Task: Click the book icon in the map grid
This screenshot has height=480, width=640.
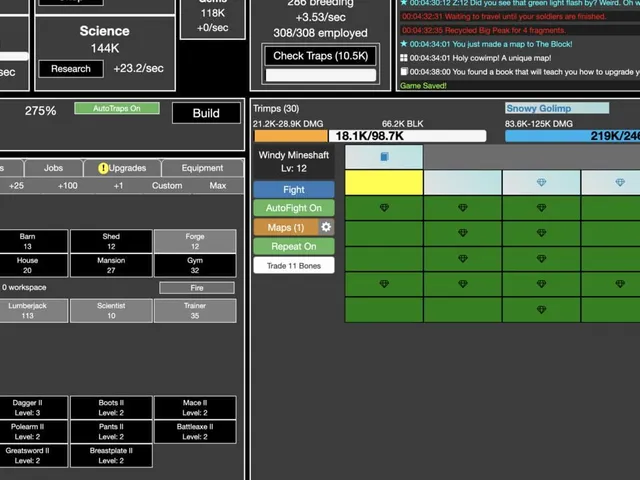Action: coord(384,157)
